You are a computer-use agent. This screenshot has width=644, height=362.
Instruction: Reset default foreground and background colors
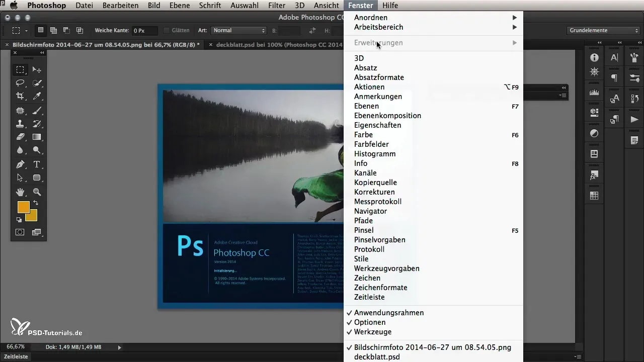tap(19, 220)
